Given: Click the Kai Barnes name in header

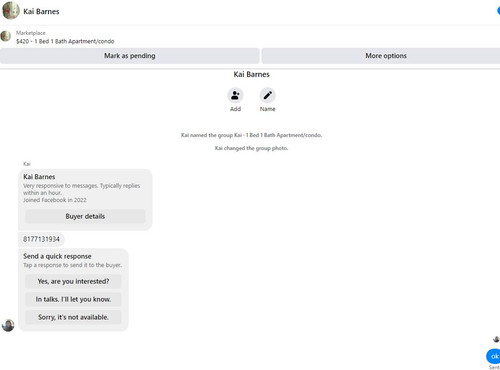Looking at the screenshot, I should (x=41, y=11).
